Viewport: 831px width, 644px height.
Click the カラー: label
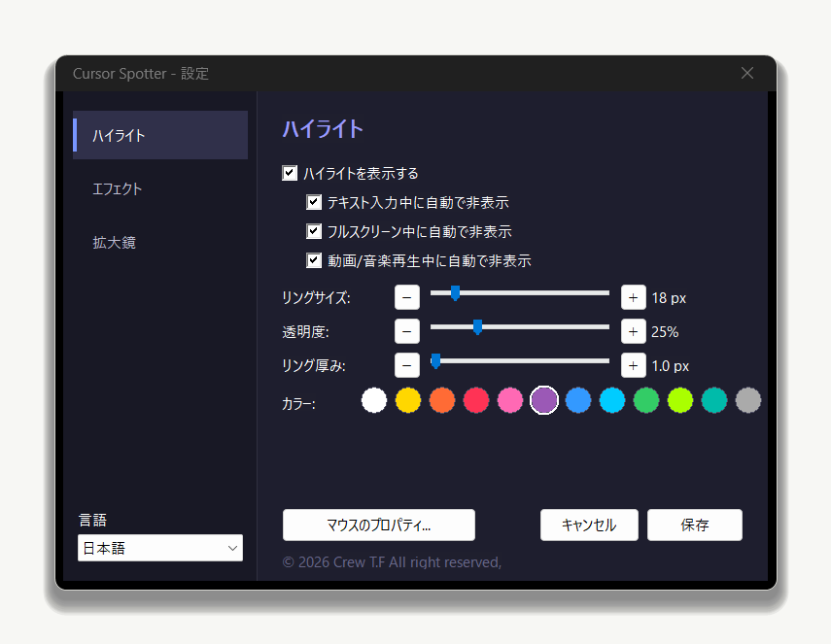click(x=298, y=404)
